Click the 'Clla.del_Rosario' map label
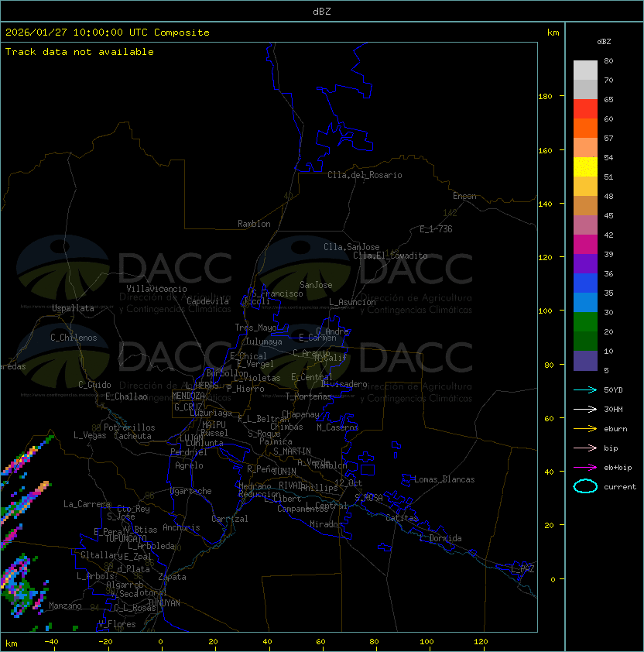This screenshot has height=652, width=644. click(x=365, y=175)
